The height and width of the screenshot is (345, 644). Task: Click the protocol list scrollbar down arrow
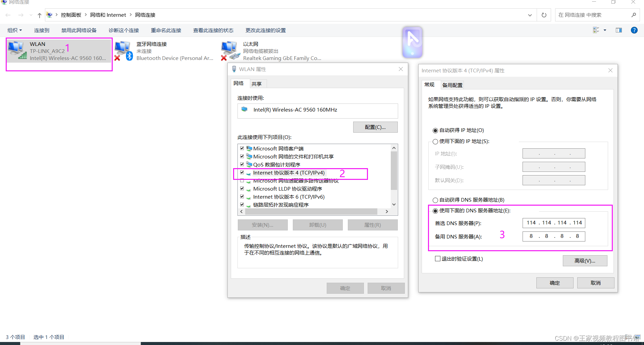[393, 204]
